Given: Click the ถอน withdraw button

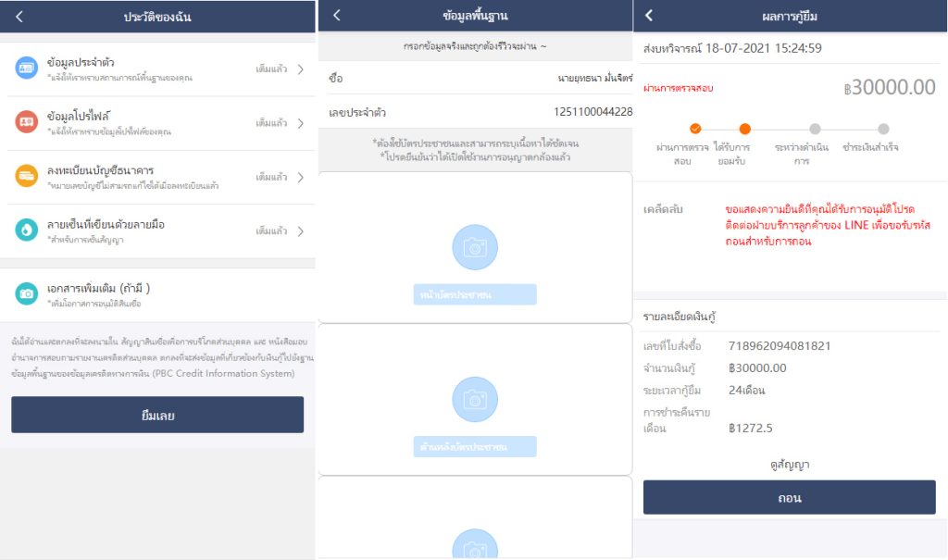Looking at the screenshot, I should click(x=789, y=498).
